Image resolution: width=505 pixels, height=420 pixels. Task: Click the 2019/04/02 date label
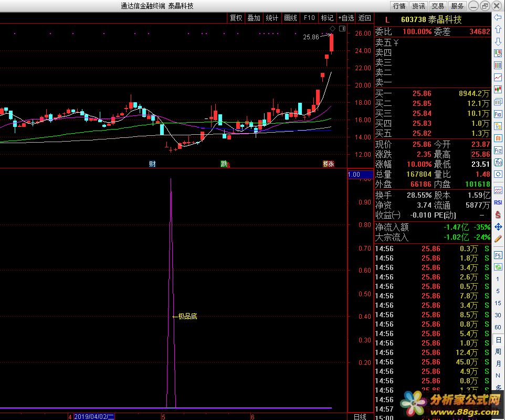coord(94,417)
